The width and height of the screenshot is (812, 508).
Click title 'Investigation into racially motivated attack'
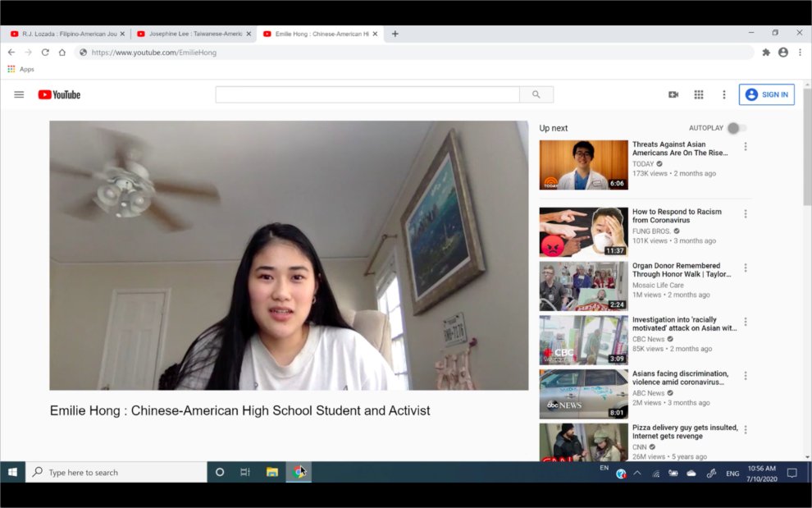(685, 323)
